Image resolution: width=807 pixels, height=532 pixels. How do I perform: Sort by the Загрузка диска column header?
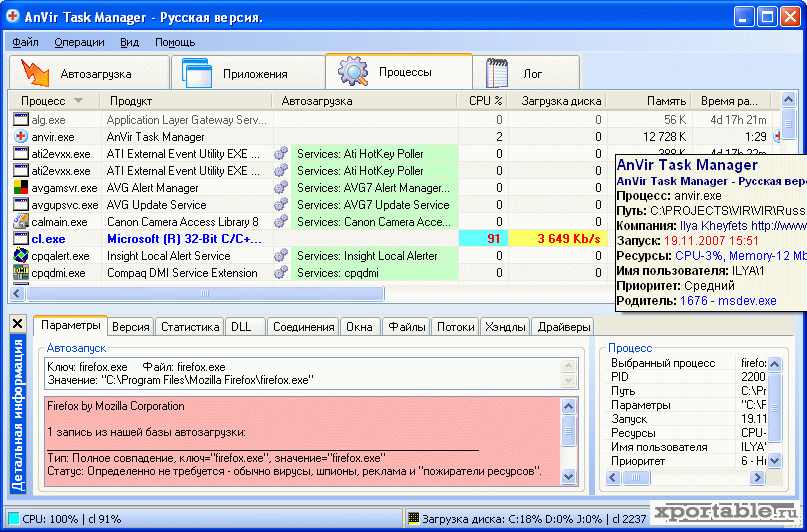[x=557, y=101]
